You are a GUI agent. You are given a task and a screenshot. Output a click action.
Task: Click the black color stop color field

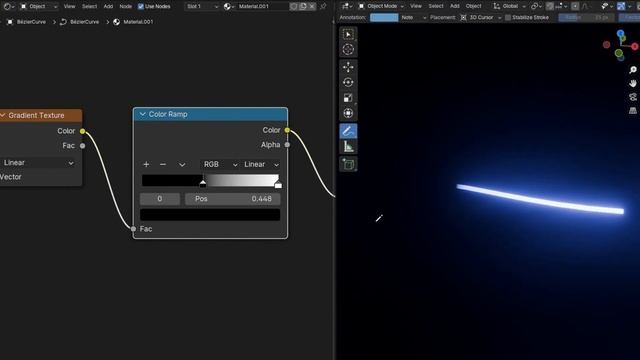coord(210,215)
